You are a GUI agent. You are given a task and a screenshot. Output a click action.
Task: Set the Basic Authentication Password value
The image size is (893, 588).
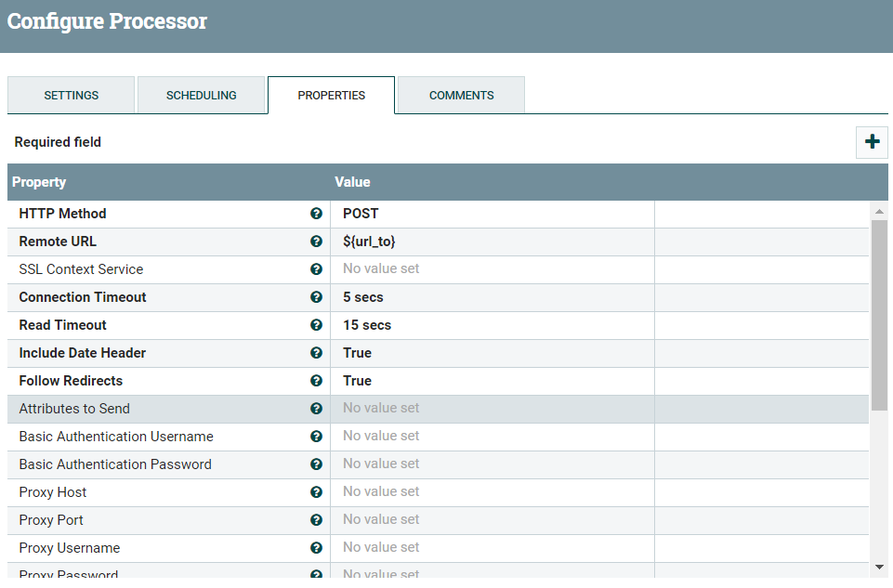[x=492, y=465]
